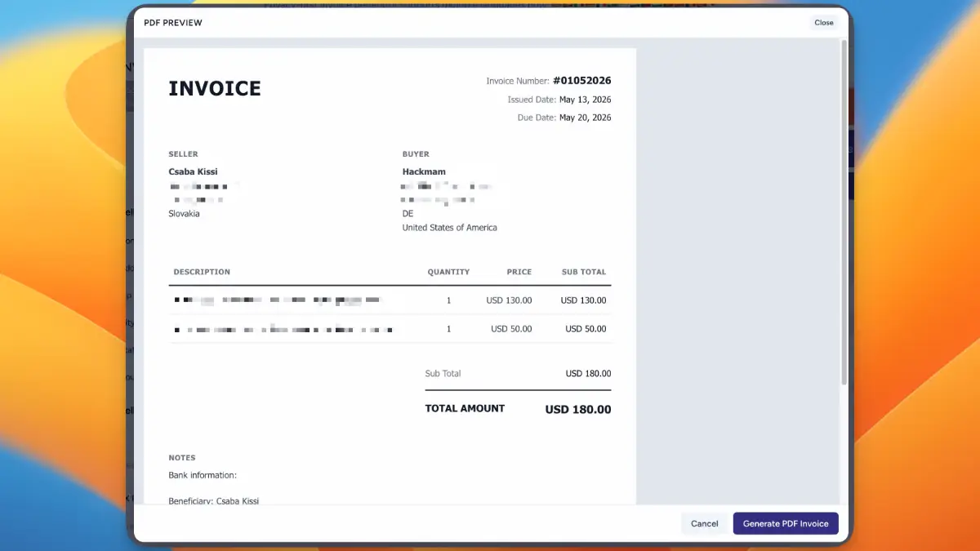Image resolution: width=980 pixels, height=551 pixels.
Task: Select invoice number #01052026
Action: click(x=581, y=81)
